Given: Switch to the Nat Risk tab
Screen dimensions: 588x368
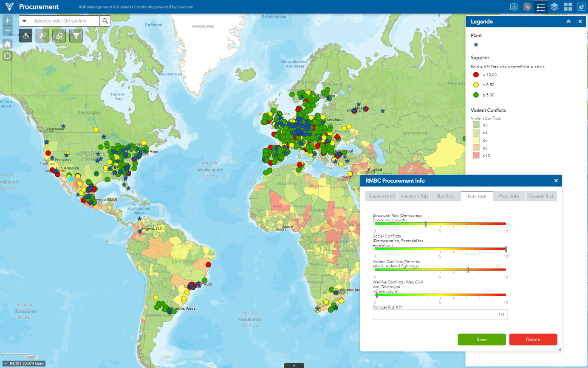Looking at the screenshot, I should click(x=445, y=196).
